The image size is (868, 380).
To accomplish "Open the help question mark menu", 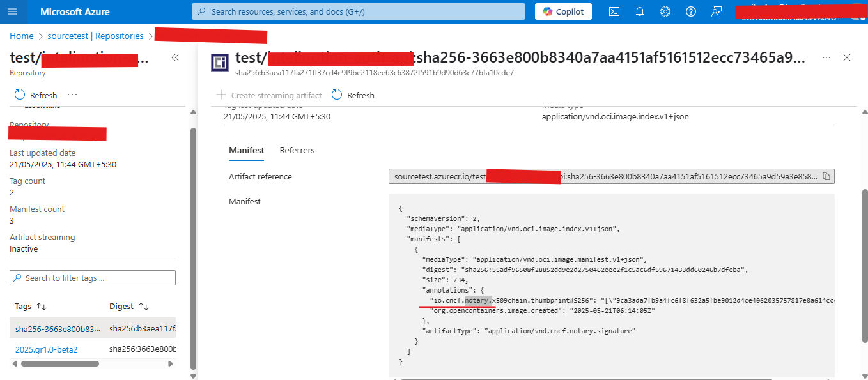I will [x=691, y=11].
